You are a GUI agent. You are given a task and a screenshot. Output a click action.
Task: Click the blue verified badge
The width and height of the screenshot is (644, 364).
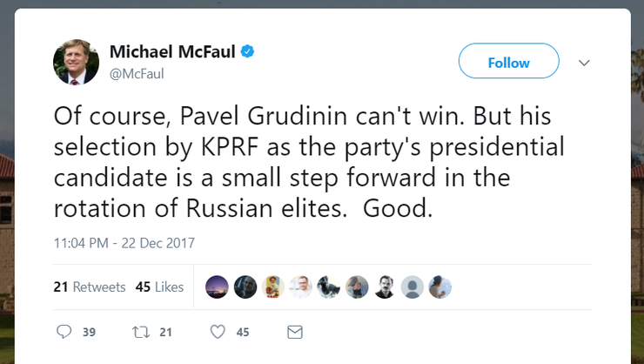248,52
